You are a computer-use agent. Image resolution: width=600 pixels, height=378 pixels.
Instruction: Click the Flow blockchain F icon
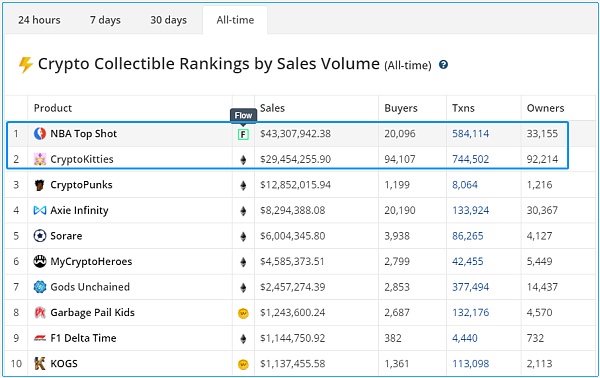[x=243, y=134]
